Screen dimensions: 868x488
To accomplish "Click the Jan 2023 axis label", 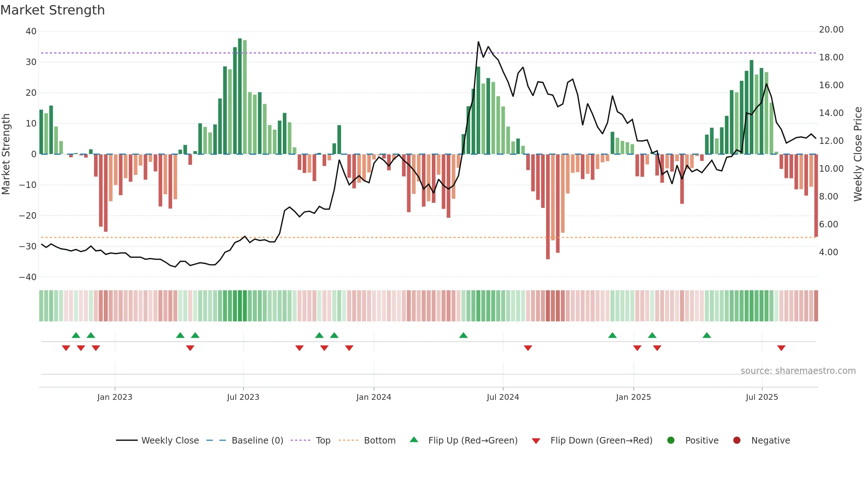I will (115, 397).
